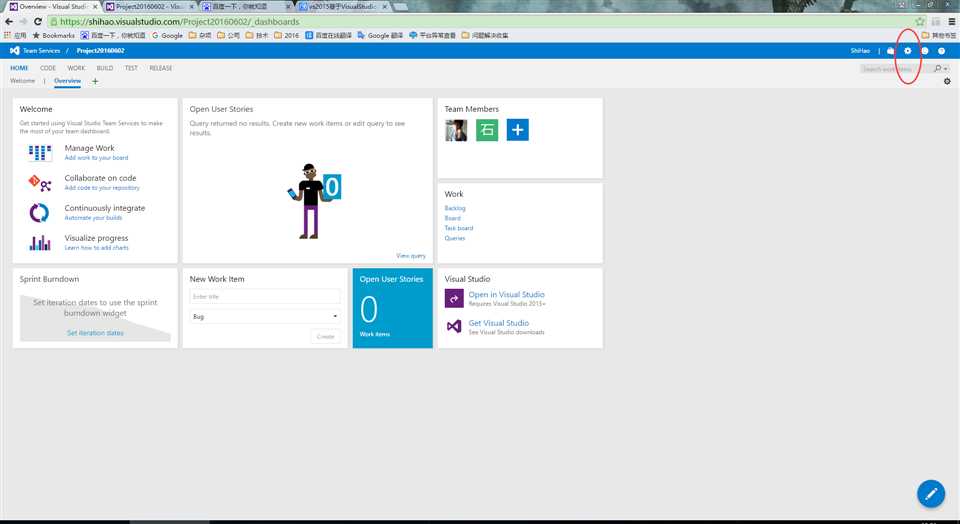
Task: Open the WORK hub tab
Action: (76, 68)
